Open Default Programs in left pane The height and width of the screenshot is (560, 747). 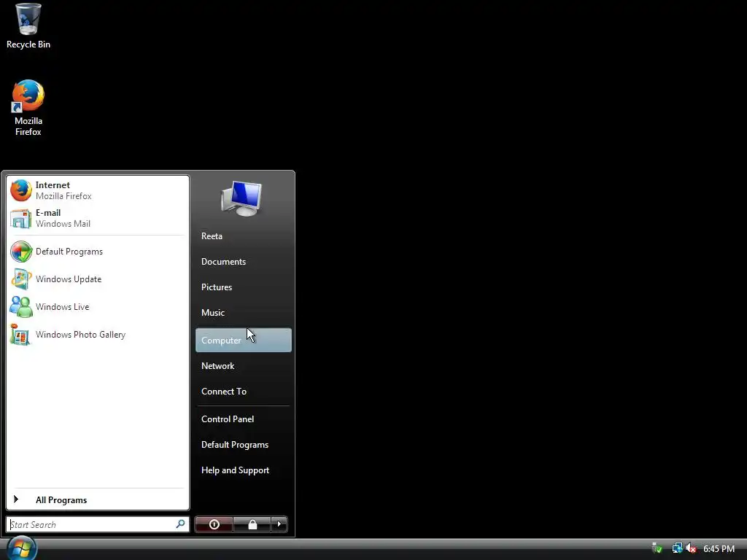(97, 252)
